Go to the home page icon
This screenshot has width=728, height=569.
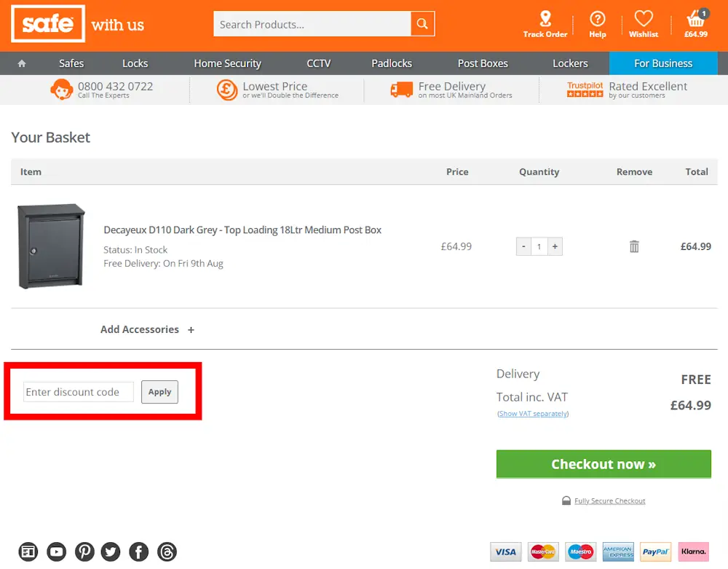coord(22,63)
